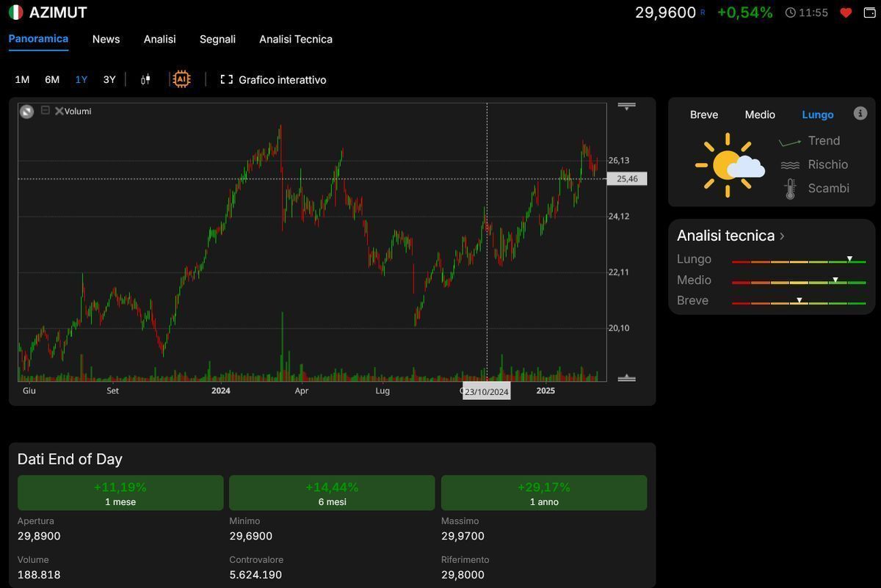Screen dimensions: 881x588
Task: Click the +29,17% 1 anno performance box
Action: 544,493
